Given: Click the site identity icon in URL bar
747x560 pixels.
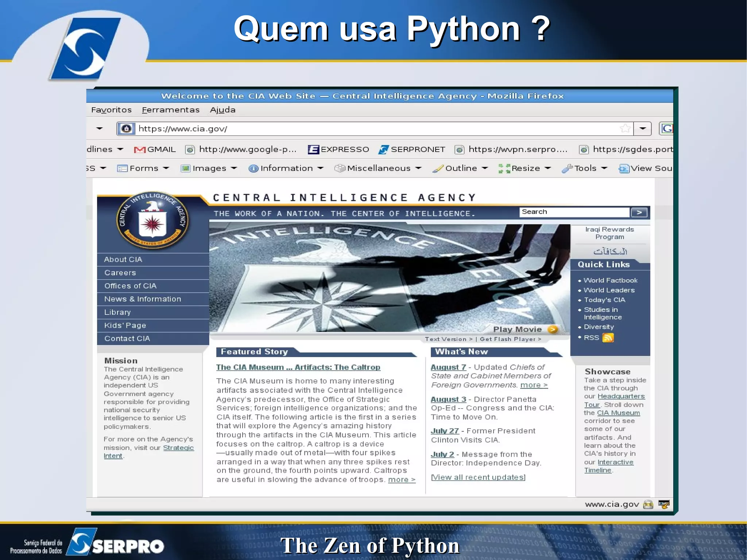Looking at the screenshot, I should [126, 129].
